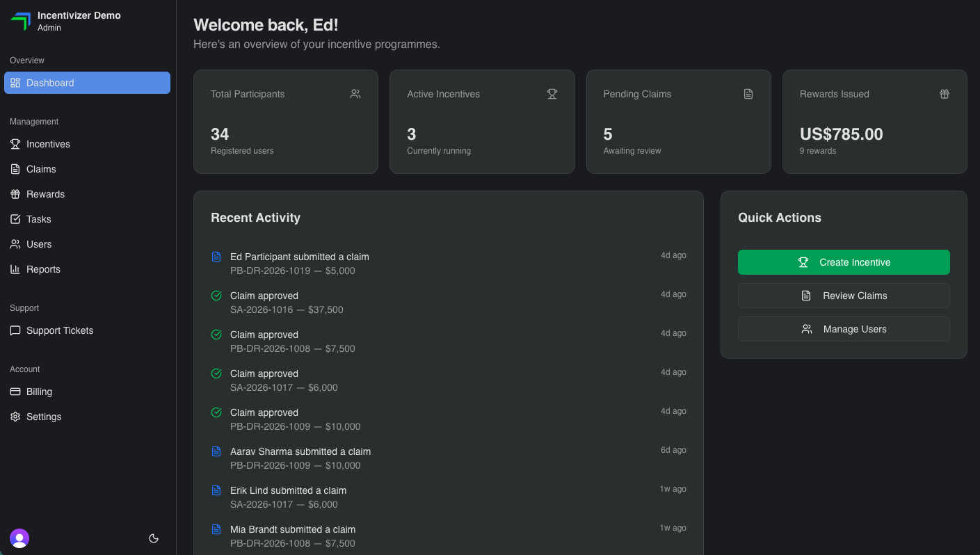The width and height of the screenshot is (980, 555).
Task: Click the "Registered users" label
Action: click(x=242, y=151)
